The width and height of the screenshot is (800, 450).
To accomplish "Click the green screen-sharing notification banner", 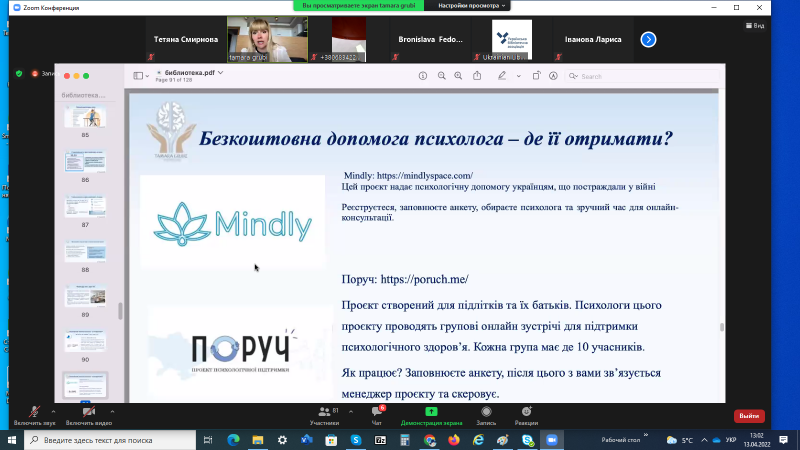I will point(359,6).
